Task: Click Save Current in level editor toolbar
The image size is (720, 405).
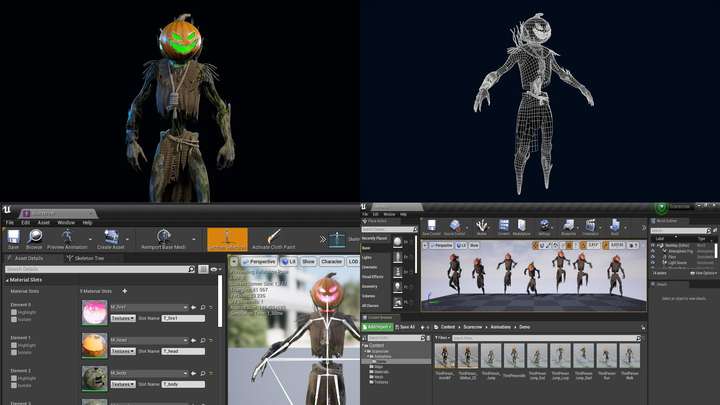Action: 432,227
